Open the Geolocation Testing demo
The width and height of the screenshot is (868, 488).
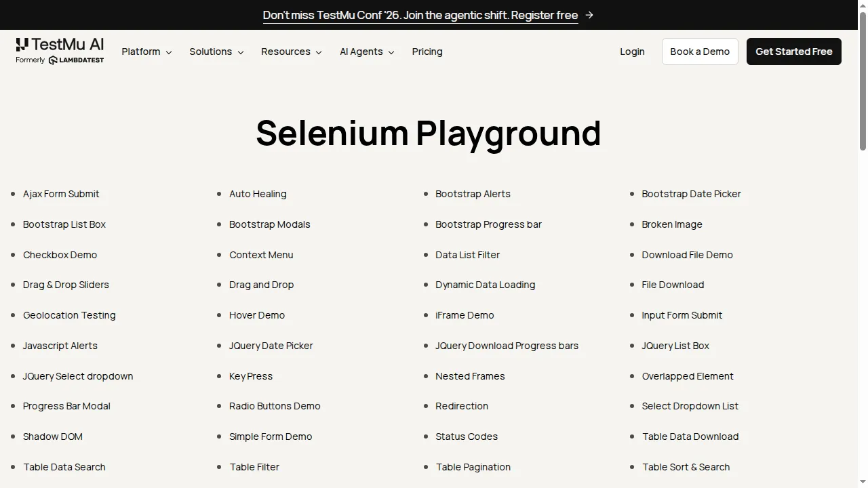coord(69,315)
